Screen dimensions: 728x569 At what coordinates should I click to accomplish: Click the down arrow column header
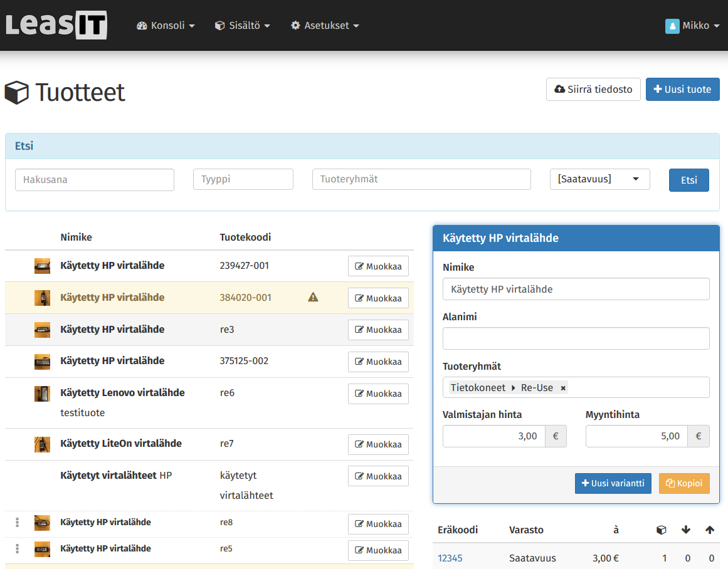[x=686, y=530]
